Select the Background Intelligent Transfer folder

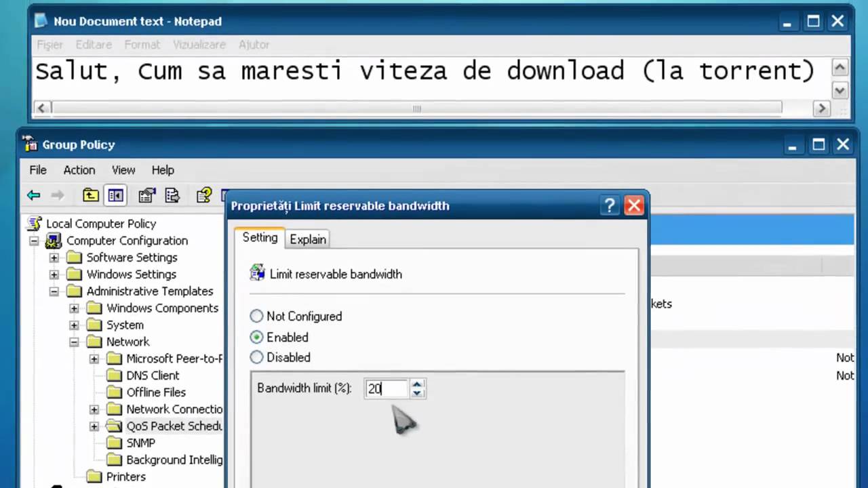174,460
